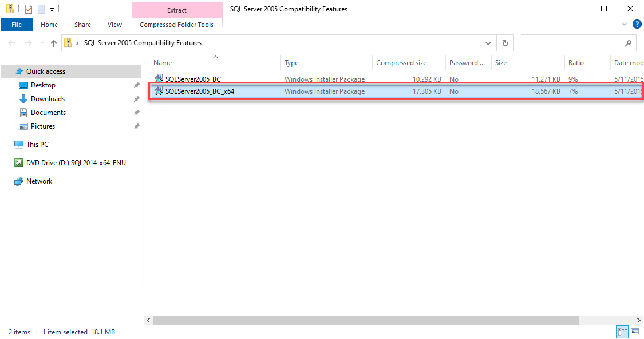Minimize the Explorer window
This screenshot has height=339, width=644.
[578, 9]
